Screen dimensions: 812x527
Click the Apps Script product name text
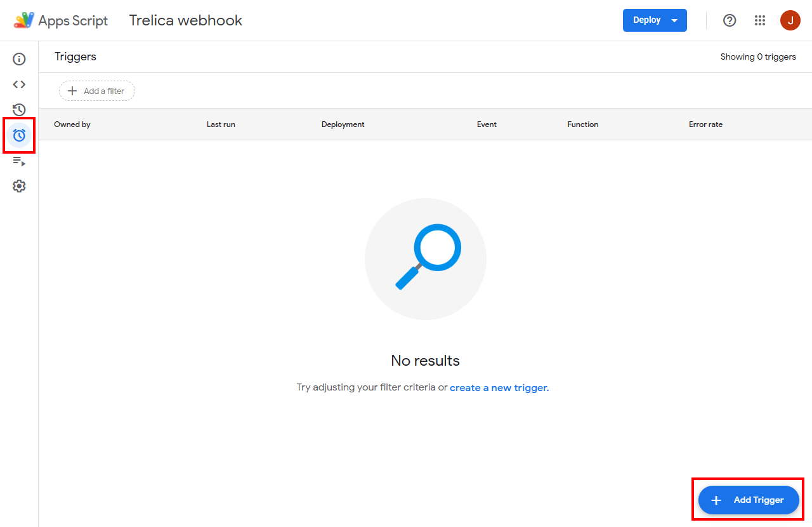point(73,21)
